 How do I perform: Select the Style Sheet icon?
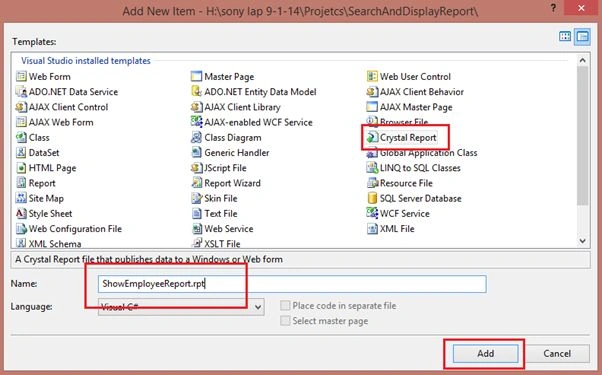pyautogui.click(x=21, y=213)
